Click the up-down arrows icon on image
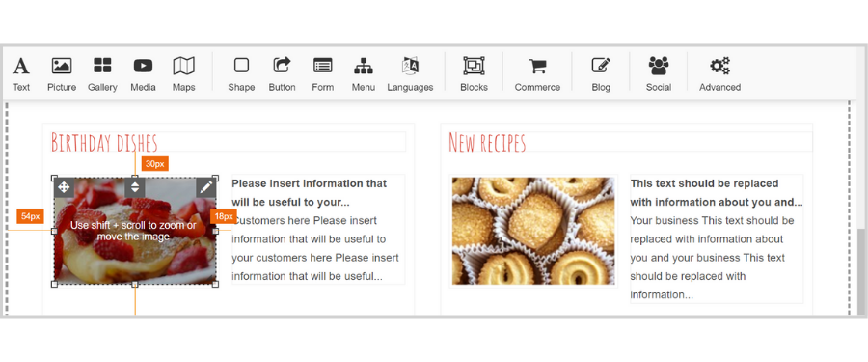This screenshot has width=868, height=362. 134,187
